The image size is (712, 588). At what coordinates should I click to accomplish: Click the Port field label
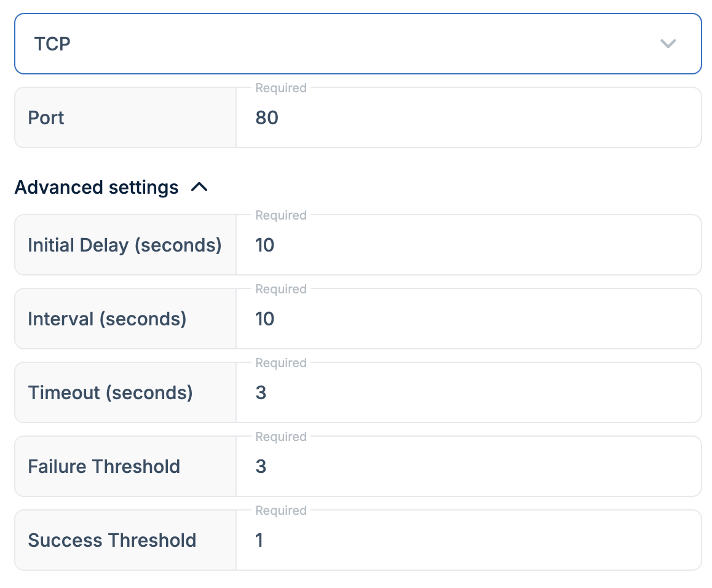click(x=46, y=118)
